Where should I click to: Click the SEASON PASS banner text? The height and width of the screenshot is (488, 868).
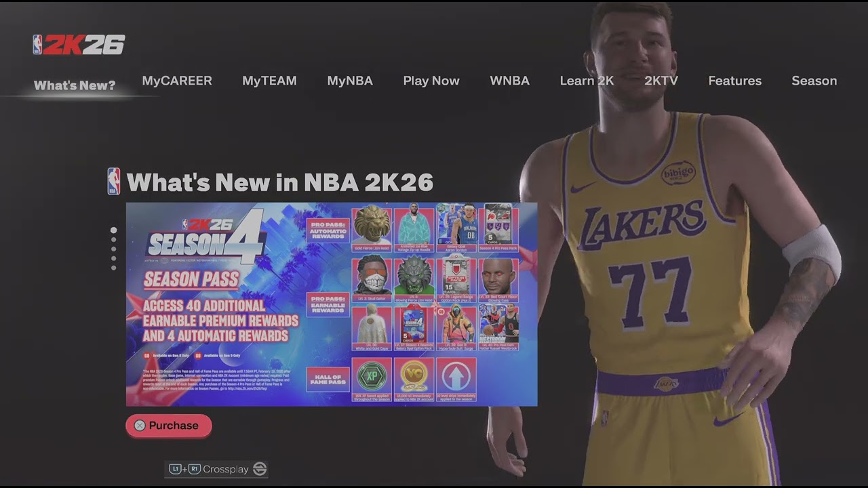(191, 279)
